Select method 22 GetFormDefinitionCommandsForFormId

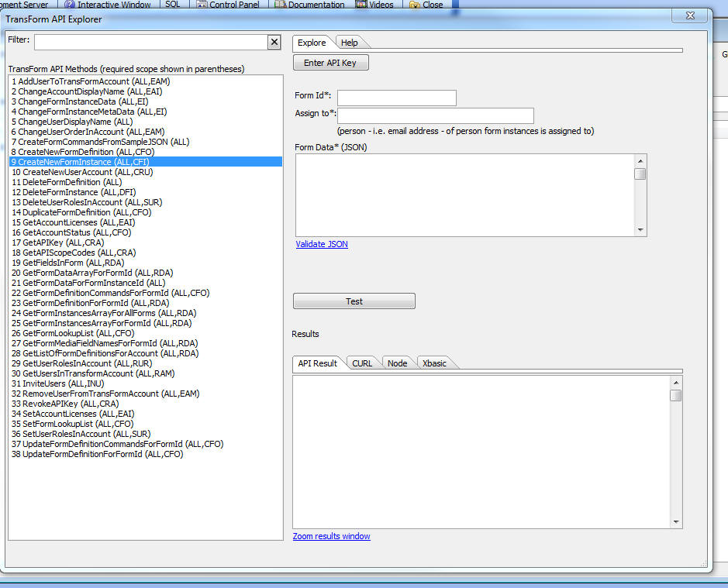145,293
